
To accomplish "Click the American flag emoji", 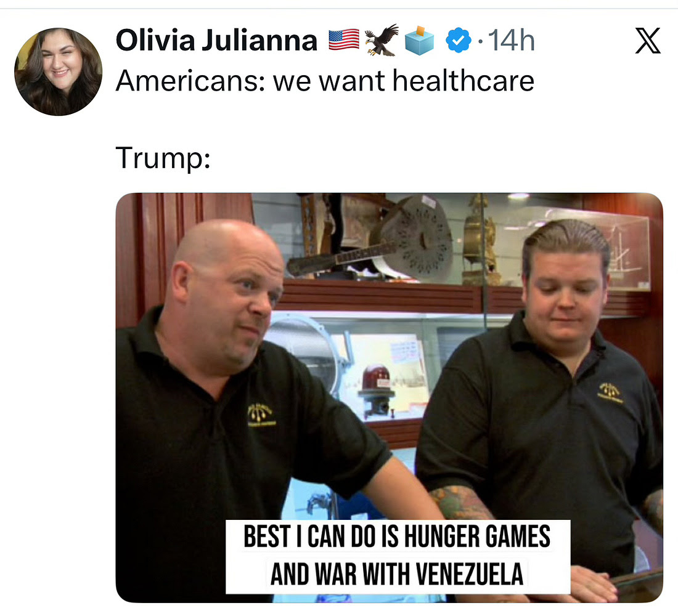I will 344,40.
